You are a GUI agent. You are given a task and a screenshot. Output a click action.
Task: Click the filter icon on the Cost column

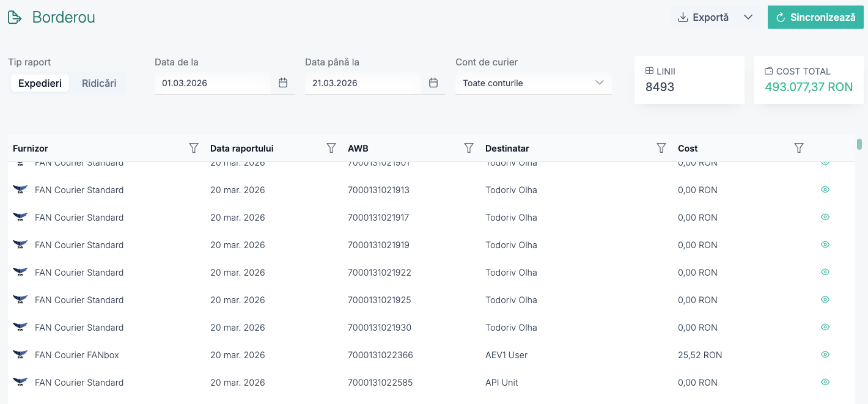(x=799, y=148)
